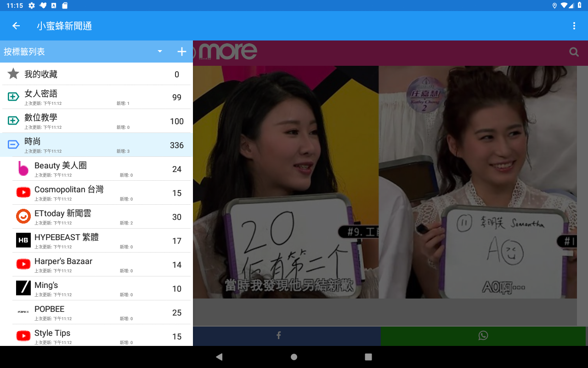Image resolution: width=588 pixels, height=368 pixels.
Task: Open HYPEBEAST 繁體 feed icon
Action: [x=23, y=240]
